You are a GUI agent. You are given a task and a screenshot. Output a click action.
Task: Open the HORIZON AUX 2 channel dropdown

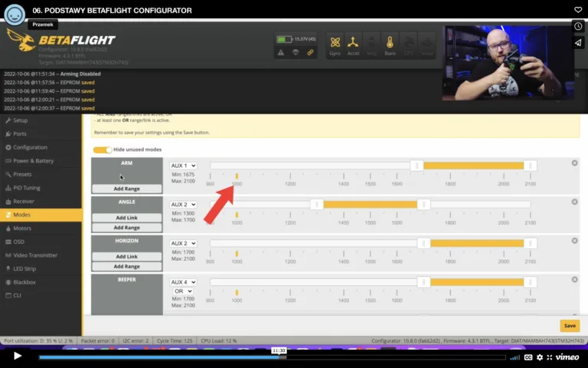coord(183,243)
